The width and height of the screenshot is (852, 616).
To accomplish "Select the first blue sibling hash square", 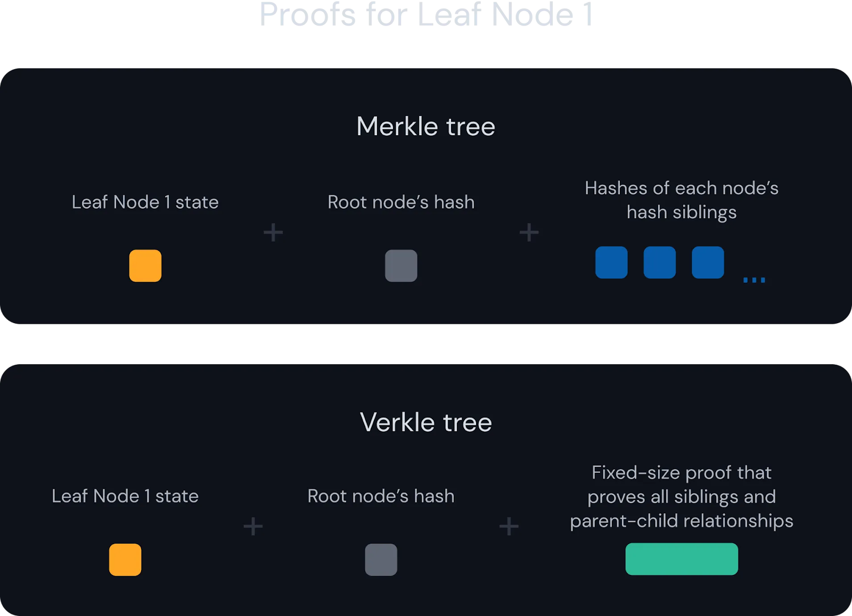I will pyautogui.click(x=611, y=262).
